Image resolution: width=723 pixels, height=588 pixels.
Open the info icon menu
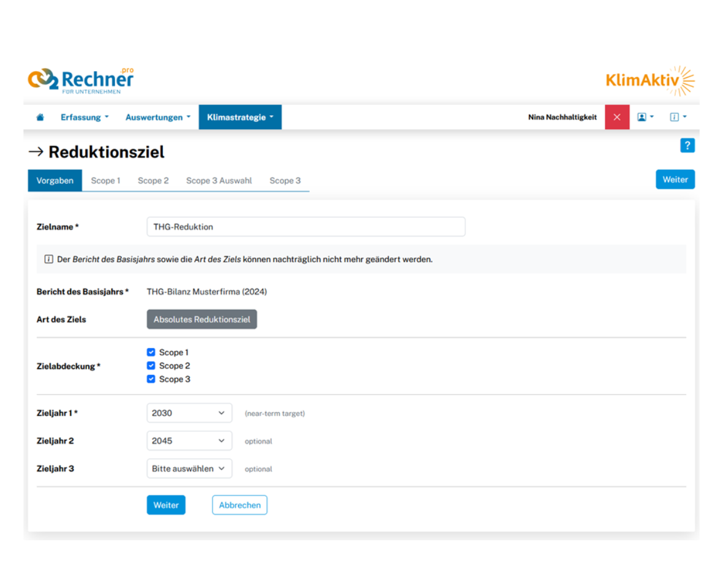678,117
